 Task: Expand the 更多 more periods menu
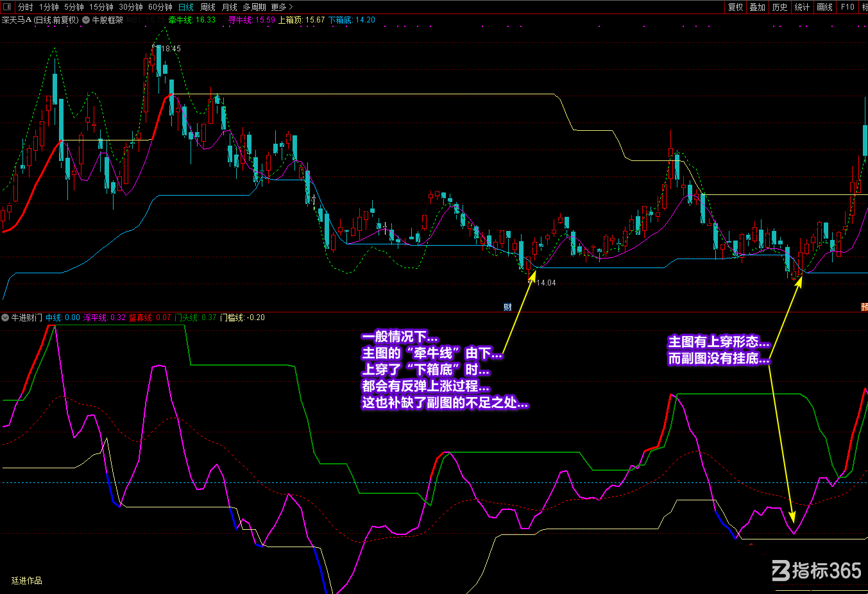tap(282, 7)
